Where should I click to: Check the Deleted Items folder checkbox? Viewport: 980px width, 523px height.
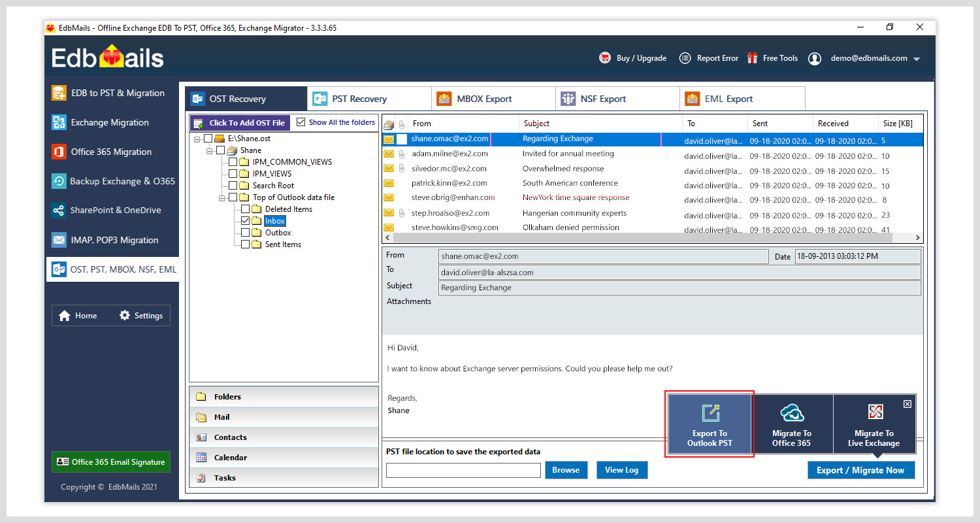coord(246,209)
